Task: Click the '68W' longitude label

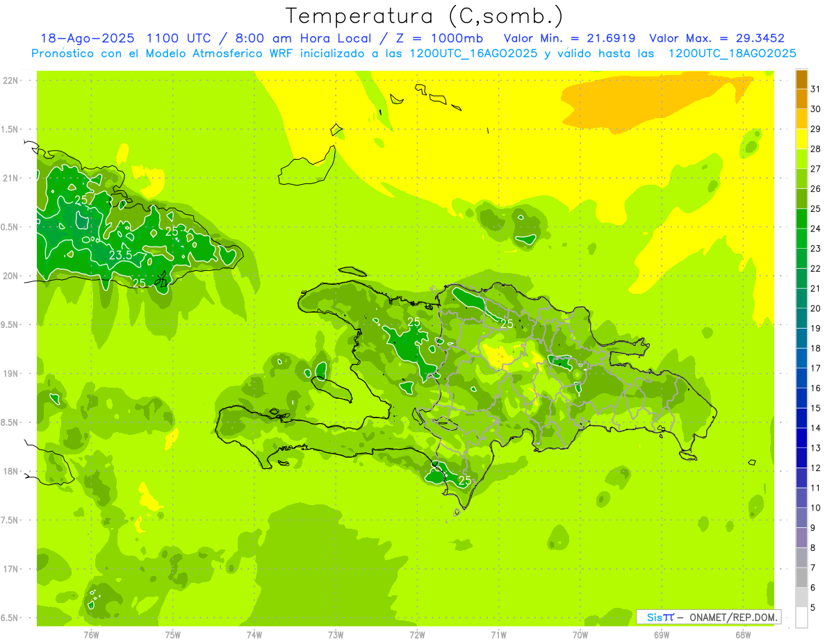Action: tap(743, 635)
